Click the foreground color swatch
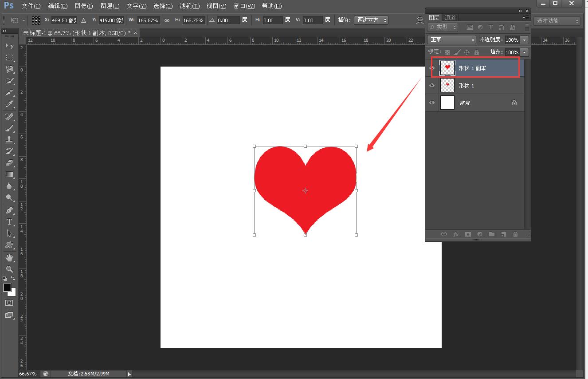Image resolution: width=588 pixels, height=379 pixels. [x=8, y=288]
